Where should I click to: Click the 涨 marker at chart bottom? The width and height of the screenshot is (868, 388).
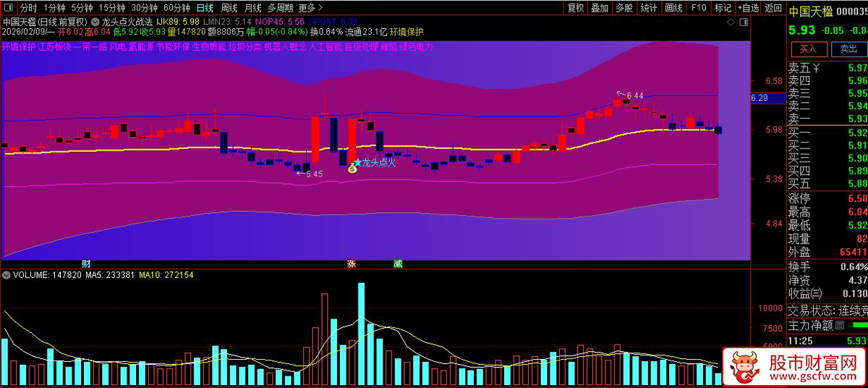tap(352, 263)
